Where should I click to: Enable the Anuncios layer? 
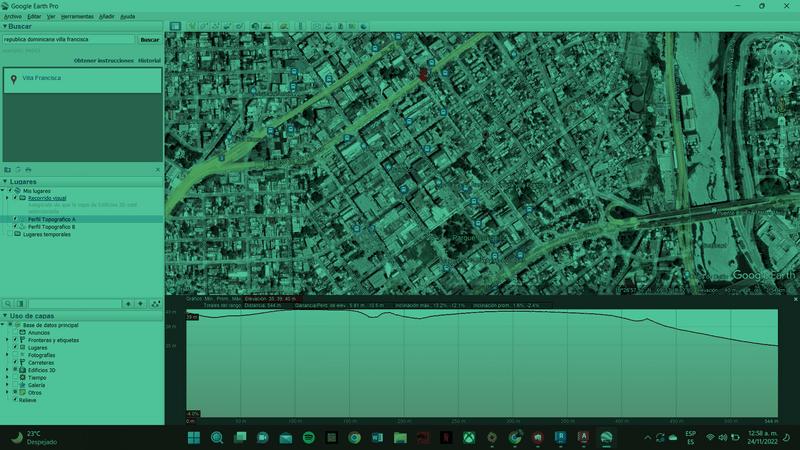click(15, 332)
